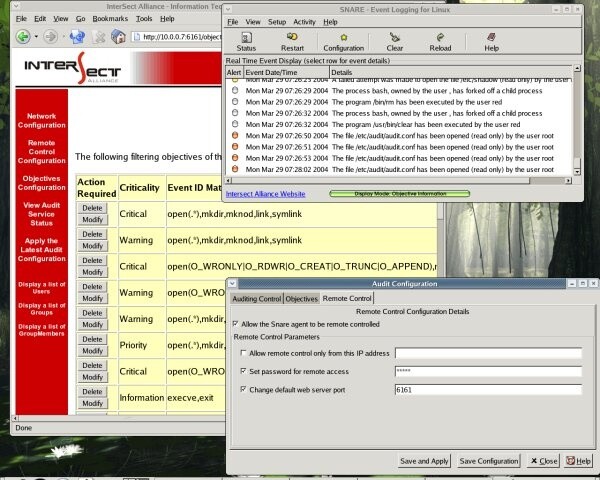The height and width of the screenshot is (480, 600).
Task: Toggle Change default web server port checkbox
Action: coord(243,389)
